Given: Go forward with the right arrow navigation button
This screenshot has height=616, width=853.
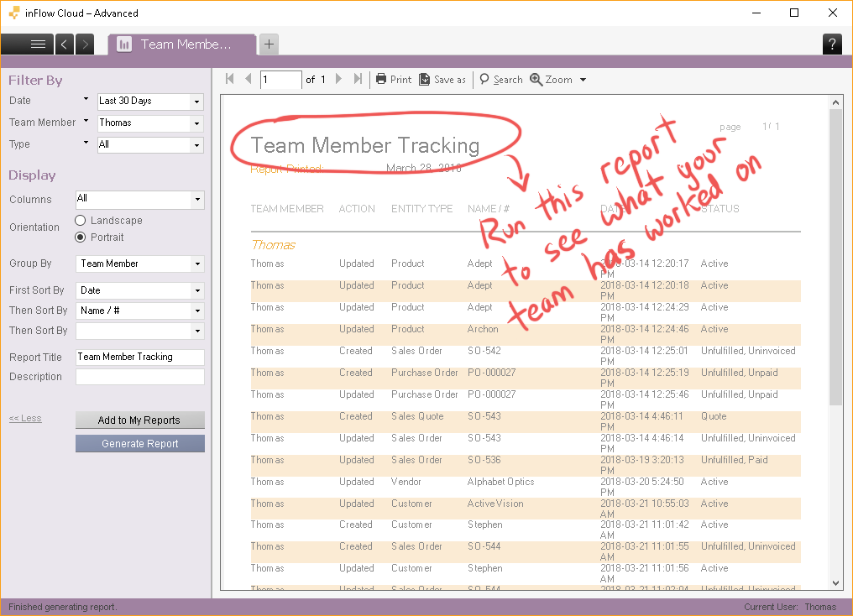Looking at the screenshot, I should click(x=85, y=44).
